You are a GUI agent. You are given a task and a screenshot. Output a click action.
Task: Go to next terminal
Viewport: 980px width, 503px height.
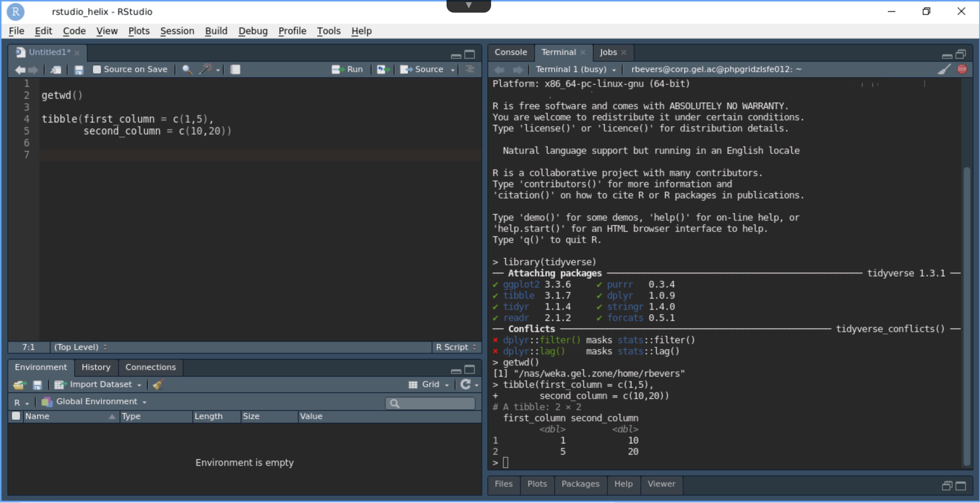pyautogui.click(x=517, y=69)
